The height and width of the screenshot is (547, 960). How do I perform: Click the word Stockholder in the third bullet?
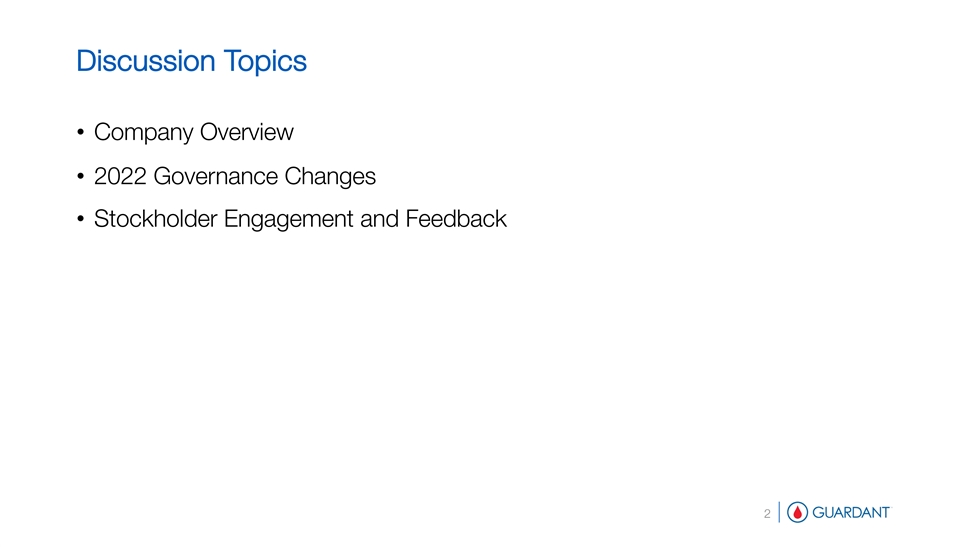tap(156, 219)
